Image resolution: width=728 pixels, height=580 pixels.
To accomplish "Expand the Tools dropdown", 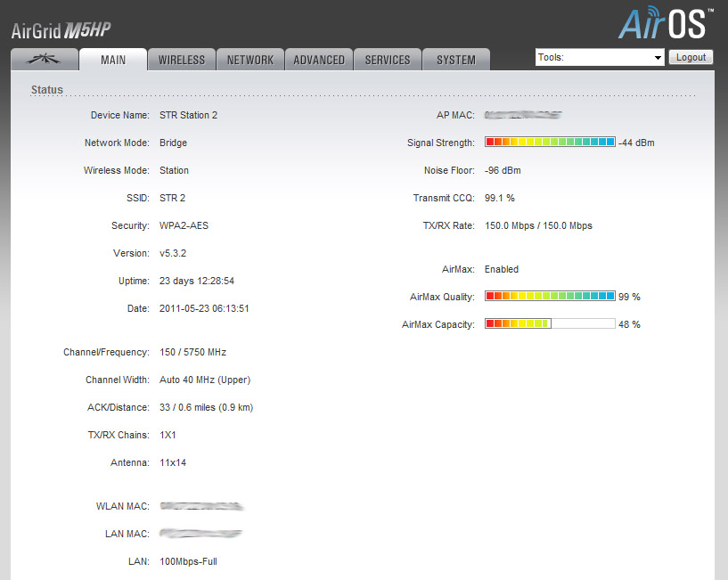I will (x=600, y=57).
